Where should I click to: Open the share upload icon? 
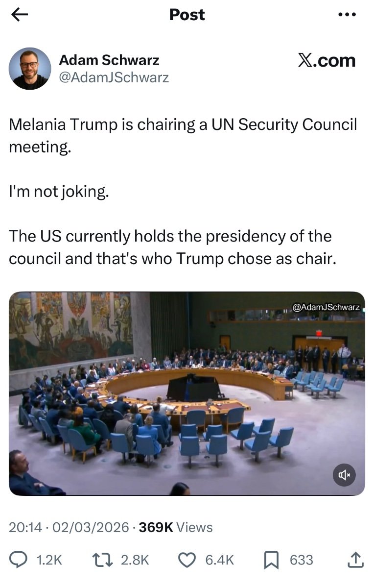(x=356, y=560)
